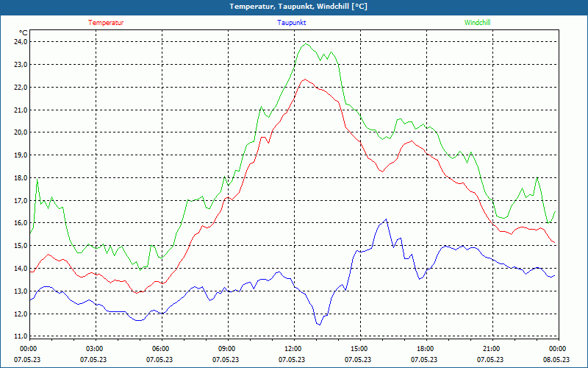Click the green Windchill legend label
Image resolution: width=588 pixels, height=368 pixels.
point(477,23)
